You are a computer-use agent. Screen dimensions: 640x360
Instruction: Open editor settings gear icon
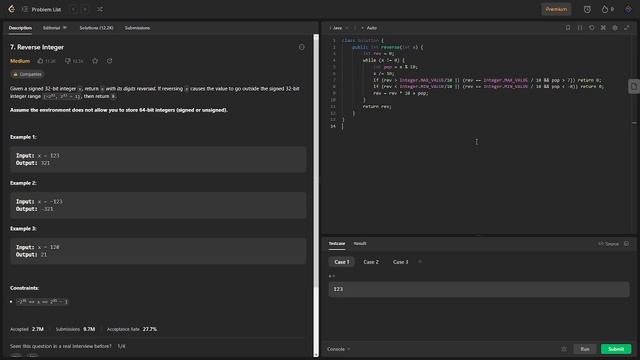[615, 28]
